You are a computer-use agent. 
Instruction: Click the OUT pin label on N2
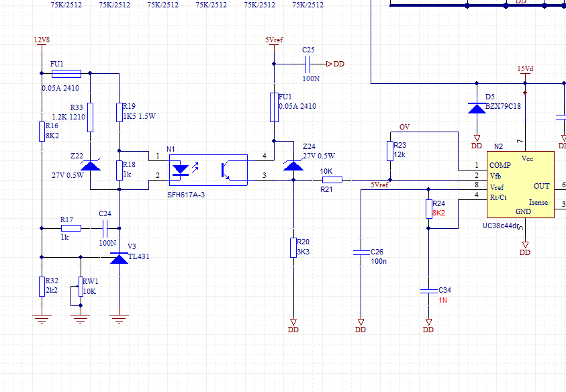point(541,186)
